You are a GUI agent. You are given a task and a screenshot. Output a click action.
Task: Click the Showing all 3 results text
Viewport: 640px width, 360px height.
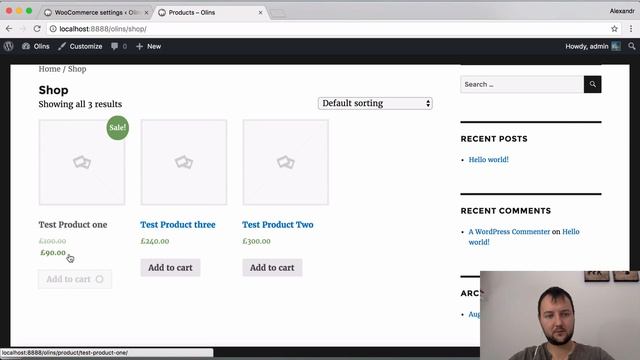pos(80,104)
